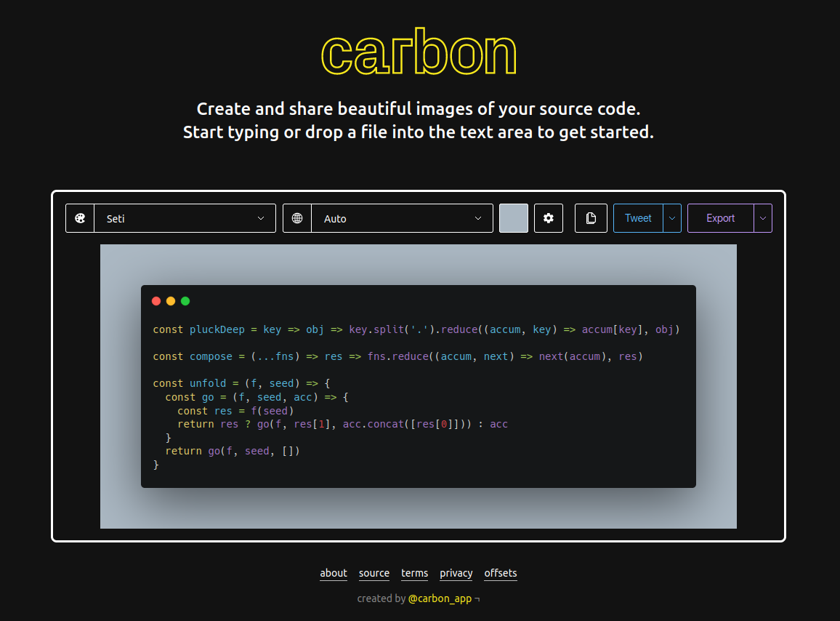Click the Tweet button
This screenshot has width=840, height=621.
coord(638,218)
